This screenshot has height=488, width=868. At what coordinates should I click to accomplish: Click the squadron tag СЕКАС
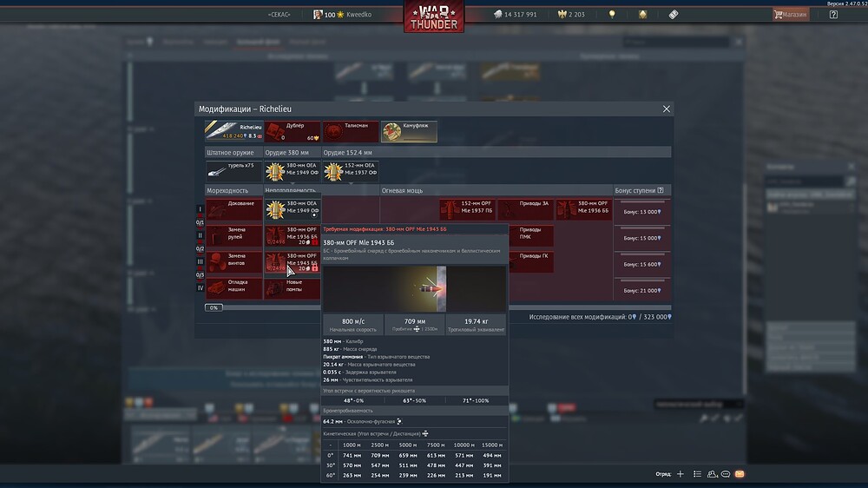tap(279, 15)
